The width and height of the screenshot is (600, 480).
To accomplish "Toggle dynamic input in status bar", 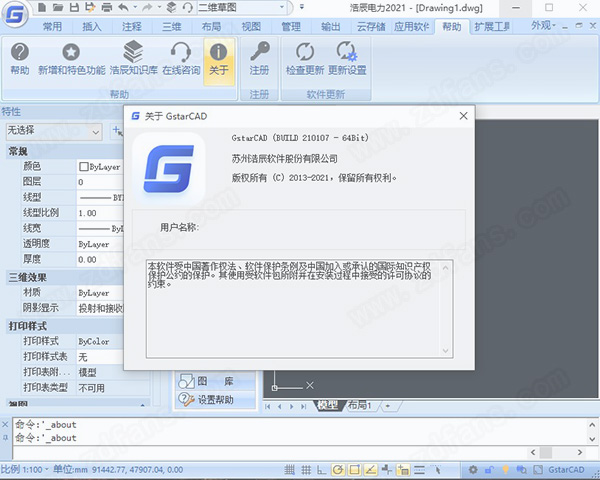I will tap(403, 470).
